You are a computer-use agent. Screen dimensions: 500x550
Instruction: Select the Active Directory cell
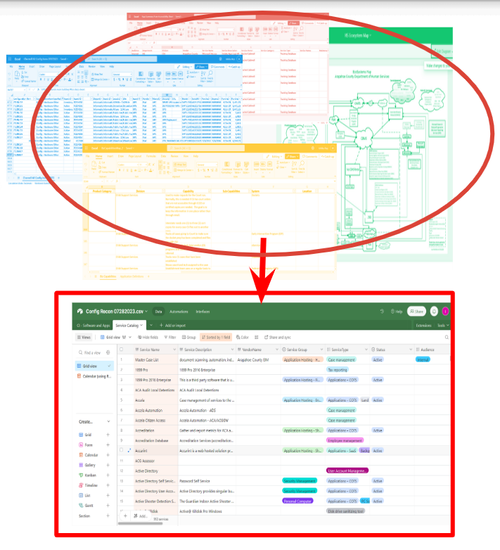156,471
